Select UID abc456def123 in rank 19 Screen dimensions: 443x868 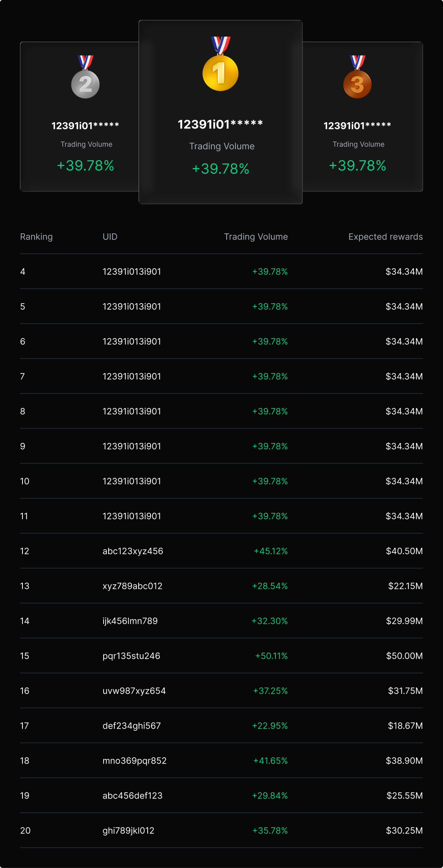[132, 796]
